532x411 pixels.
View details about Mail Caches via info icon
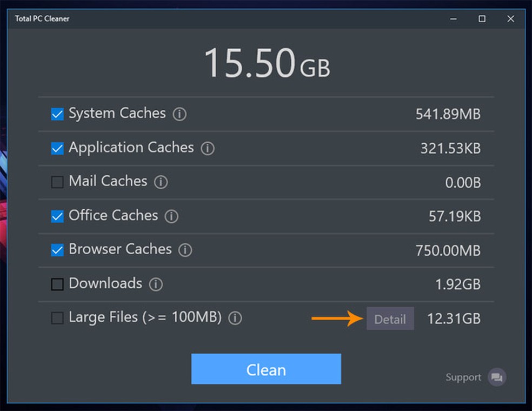(x=160, y=182)
